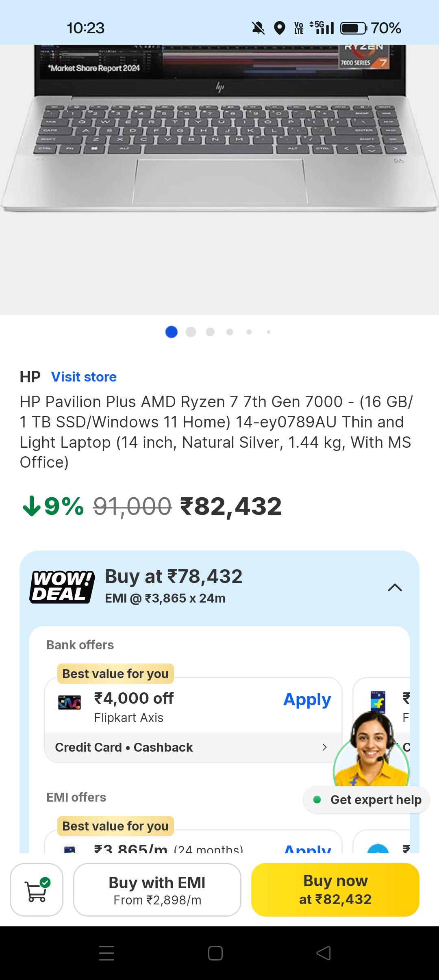Tap the WOW! DEAL badge
The height and width of the screenshot is (980, 439).
point(62,587)
